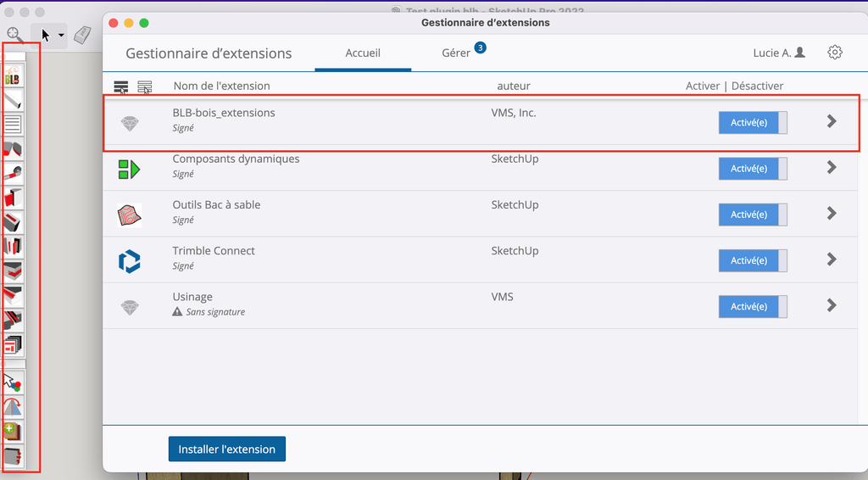Select the red-black stepped groove tool icon
The width and height of the screenshot is (868, 480).
tap(13, 320)
